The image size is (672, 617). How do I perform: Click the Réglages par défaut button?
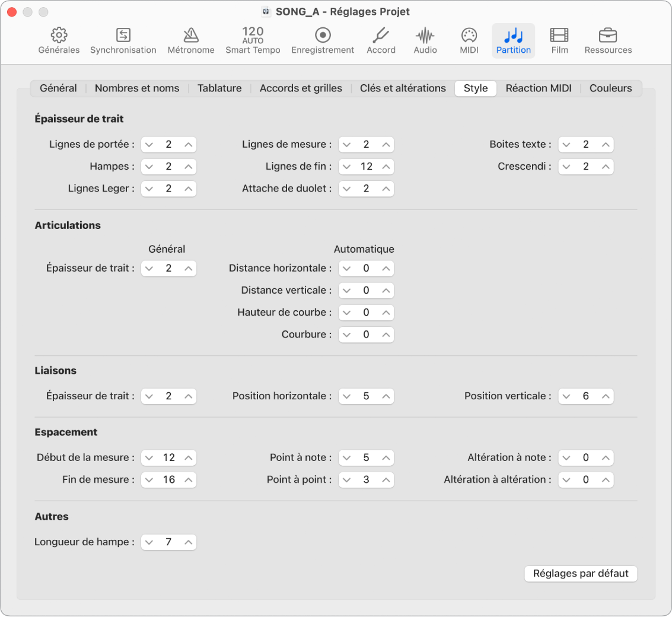coord(581,574)
